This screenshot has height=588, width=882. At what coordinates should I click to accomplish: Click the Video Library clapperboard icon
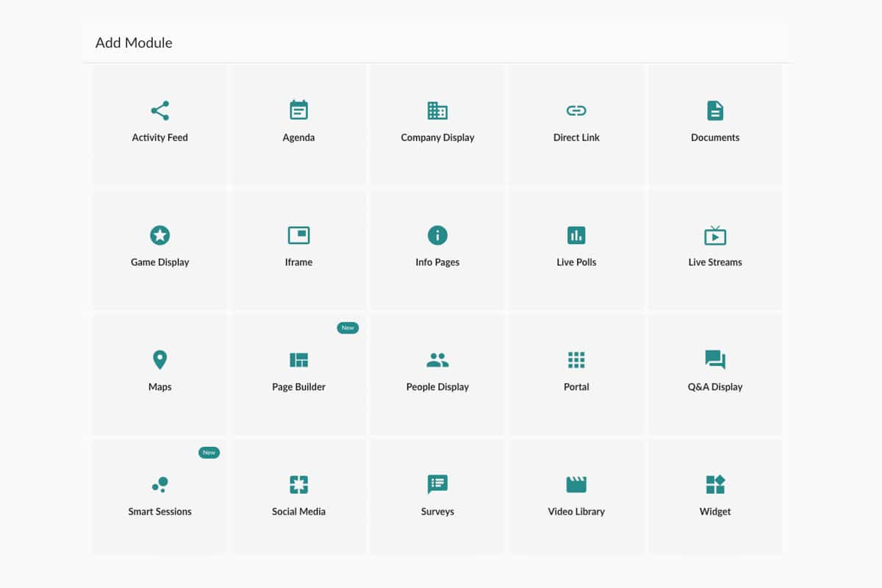(x=576, y=484)
